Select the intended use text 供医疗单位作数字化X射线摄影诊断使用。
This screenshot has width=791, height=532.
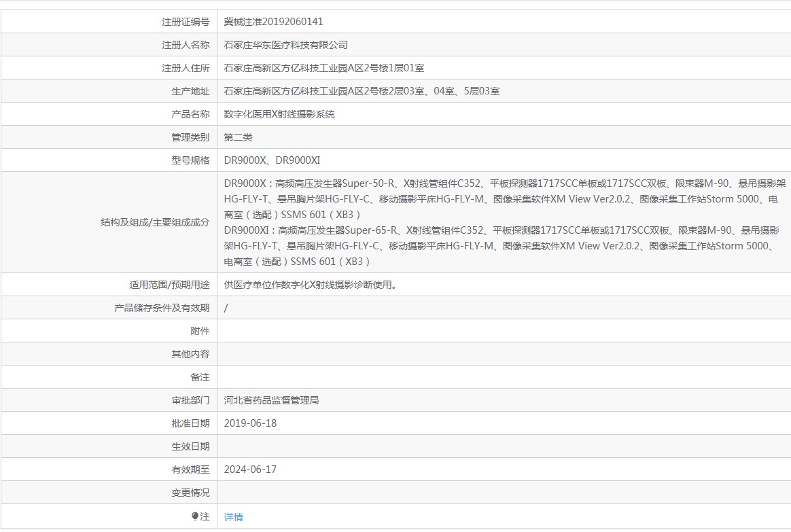[x=311, y=285]
